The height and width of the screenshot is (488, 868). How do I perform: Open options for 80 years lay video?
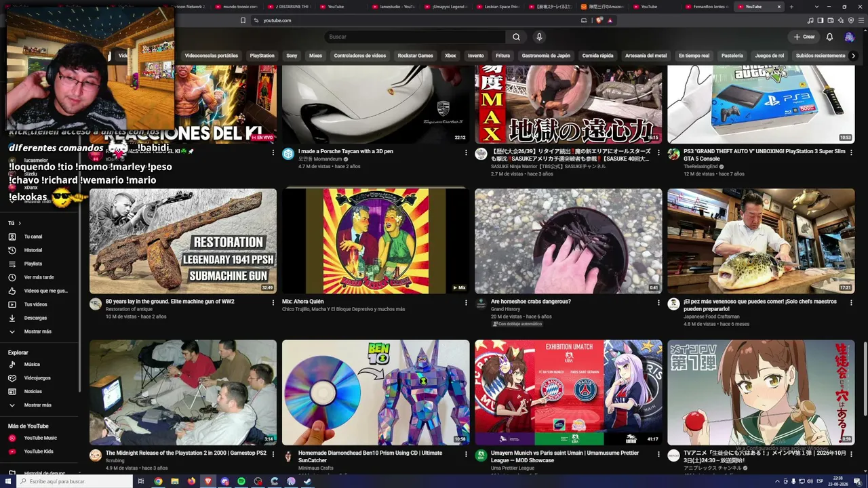(x=273, y=302)
